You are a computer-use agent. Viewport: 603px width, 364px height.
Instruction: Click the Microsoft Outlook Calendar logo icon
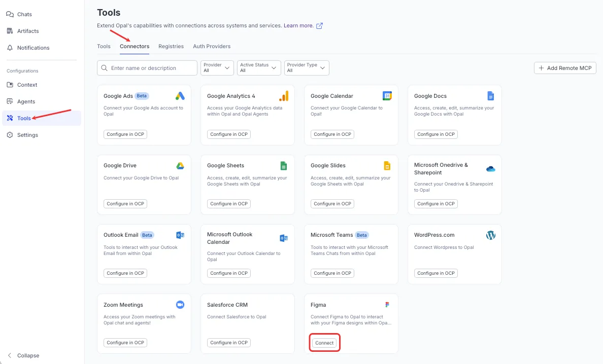pyautogui.click(x=283, y=238)
